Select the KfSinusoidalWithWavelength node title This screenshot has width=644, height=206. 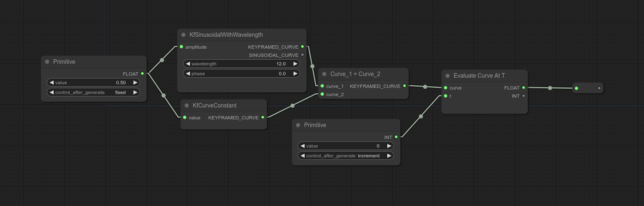[x=226, y=35]
